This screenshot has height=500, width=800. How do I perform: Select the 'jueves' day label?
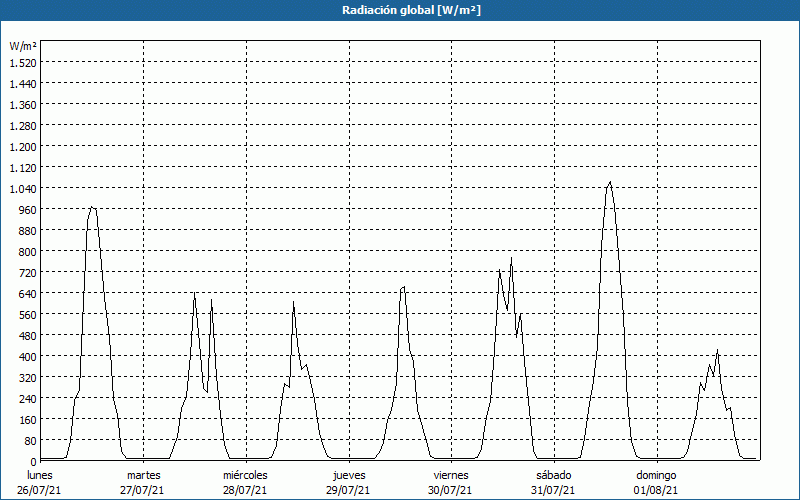click(x=349, y=475)
